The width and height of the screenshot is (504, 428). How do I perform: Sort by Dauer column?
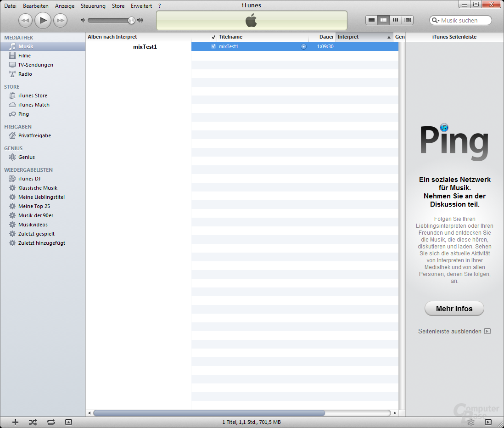322,37
